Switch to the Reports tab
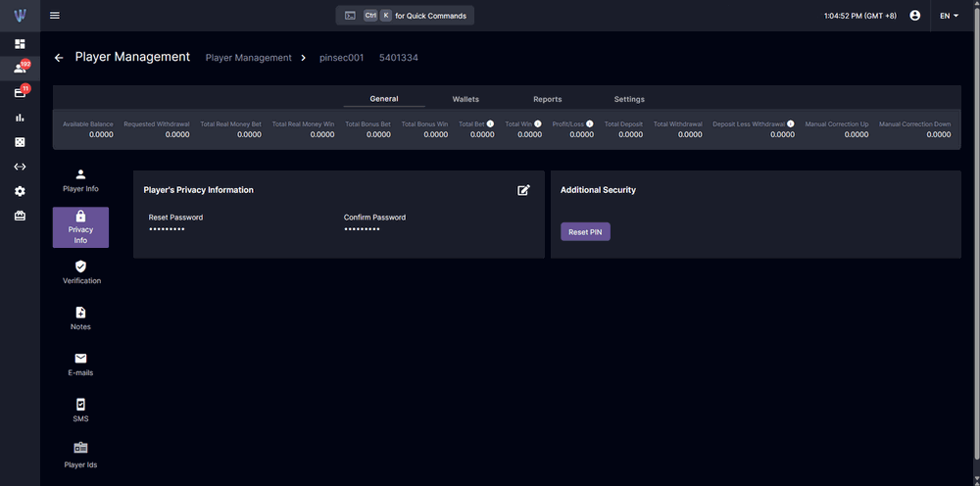 548,99
